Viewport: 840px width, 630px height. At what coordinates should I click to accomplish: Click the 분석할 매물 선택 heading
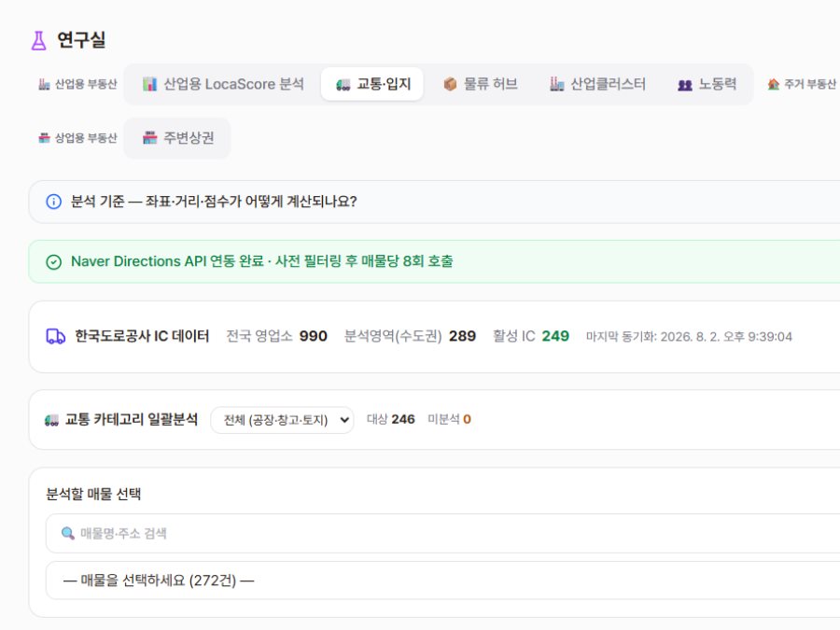coord(93,494)
